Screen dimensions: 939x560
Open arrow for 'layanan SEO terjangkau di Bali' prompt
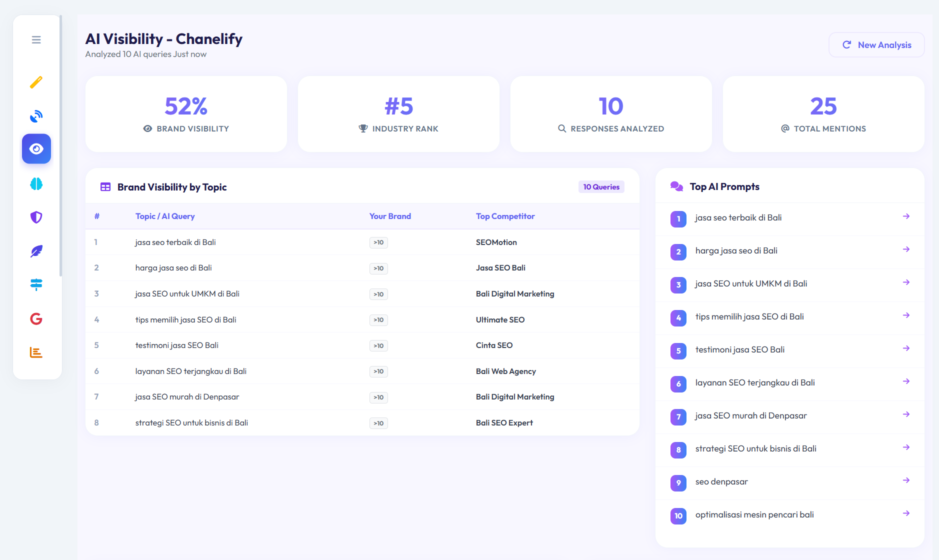click(x=906, y=381)
